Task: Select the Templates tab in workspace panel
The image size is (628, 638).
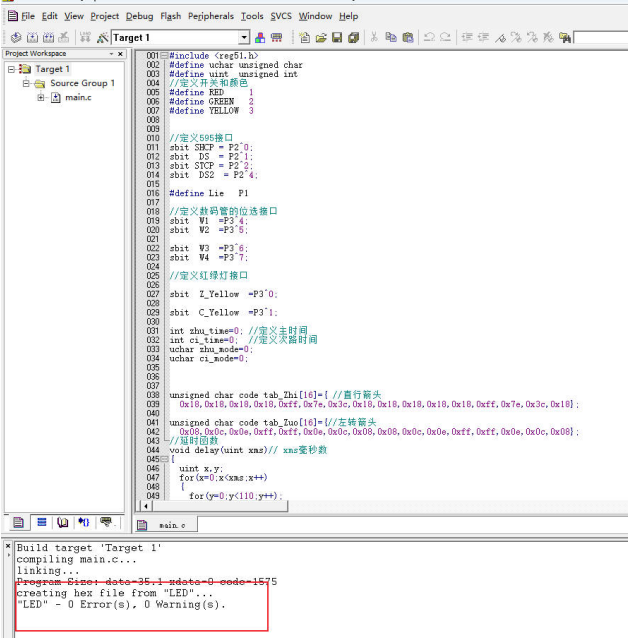Action: pyautogui.click(x=106, y=522)
